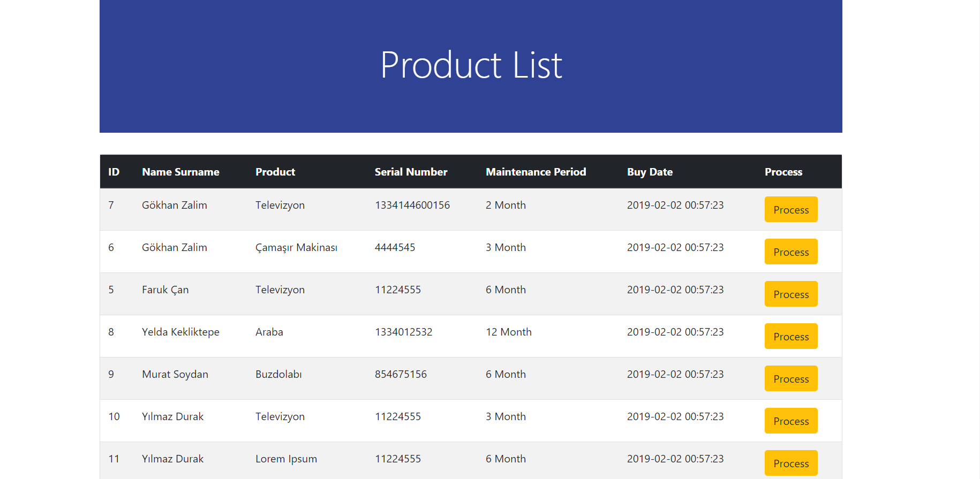Click Gökhan Zalim name in row 6
The width and height of the screenshot is (980, 479).
coord(175,247)
